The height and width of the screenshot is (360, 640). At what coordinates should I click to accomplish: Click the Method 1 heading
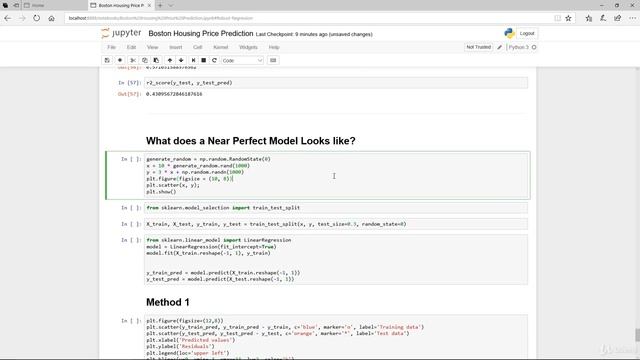point(168,302)
